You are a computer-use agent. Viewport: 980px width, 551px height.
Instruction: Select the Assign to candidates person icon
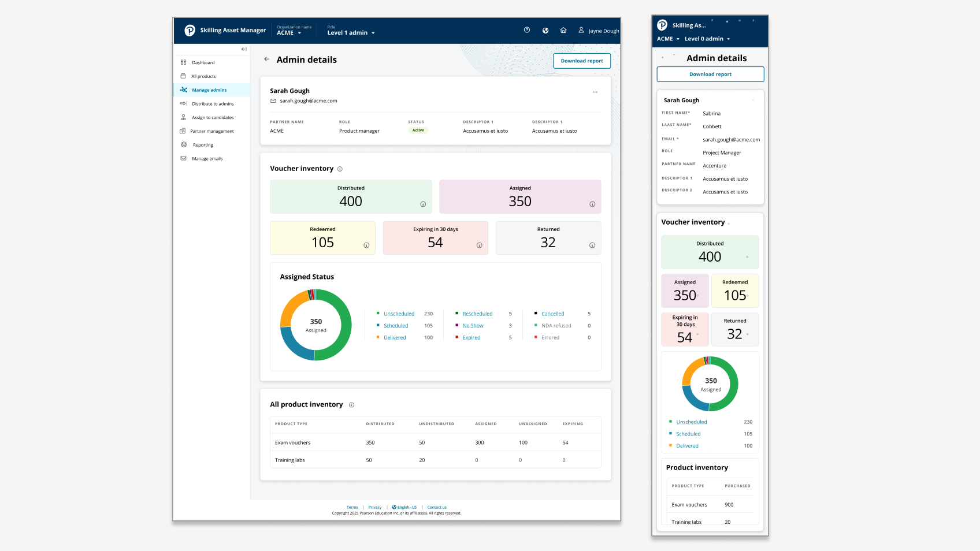(x=183, y=117)
